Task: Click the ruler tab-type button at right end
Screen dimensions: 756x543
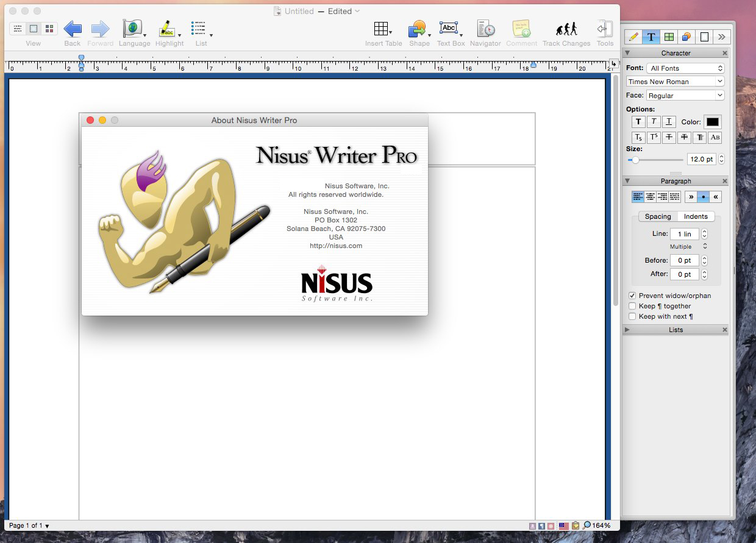Action: point(614,63)
